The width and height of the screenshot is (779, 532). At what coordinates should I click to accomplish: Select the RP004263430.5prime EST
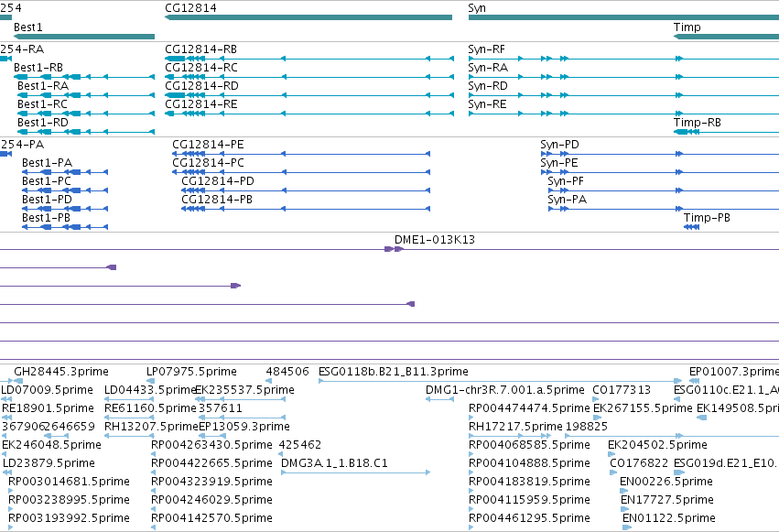coord(154,454)
